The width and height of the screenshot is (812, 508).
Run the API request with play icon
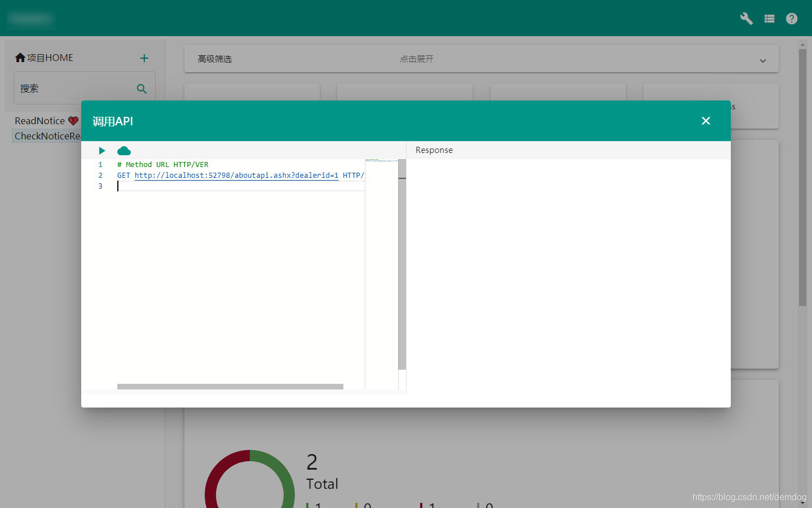click(x=102, y=151)
